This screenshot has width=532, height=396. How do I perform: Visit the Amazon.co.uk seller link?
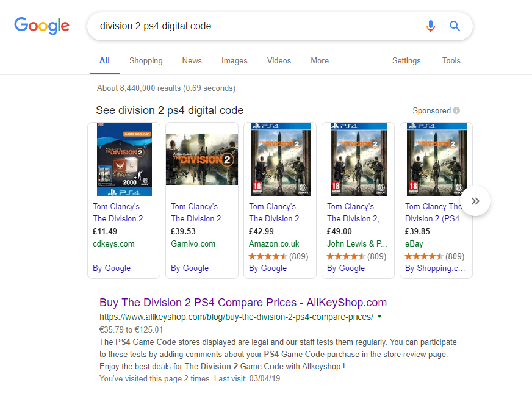(274, 243)
